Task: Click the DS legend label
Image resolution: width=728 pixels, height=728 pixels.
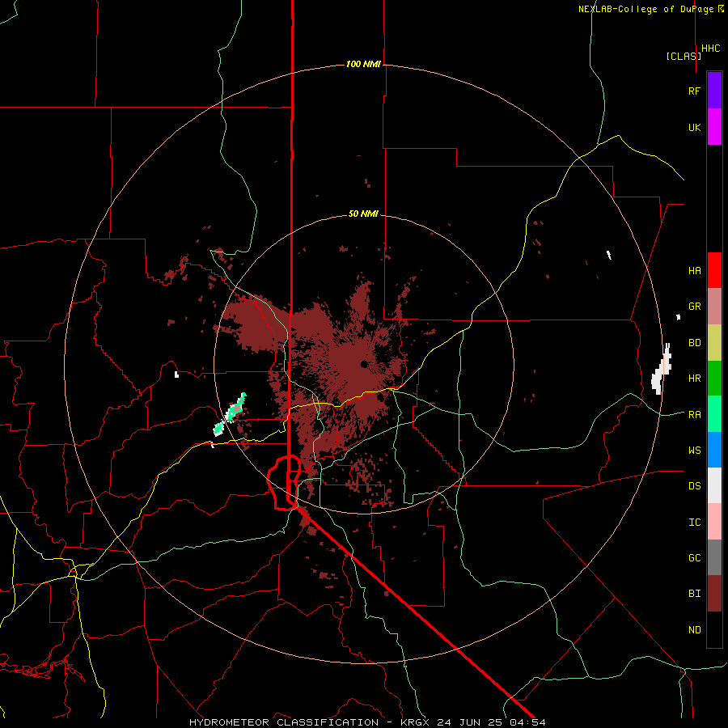Action: point(694,486)
